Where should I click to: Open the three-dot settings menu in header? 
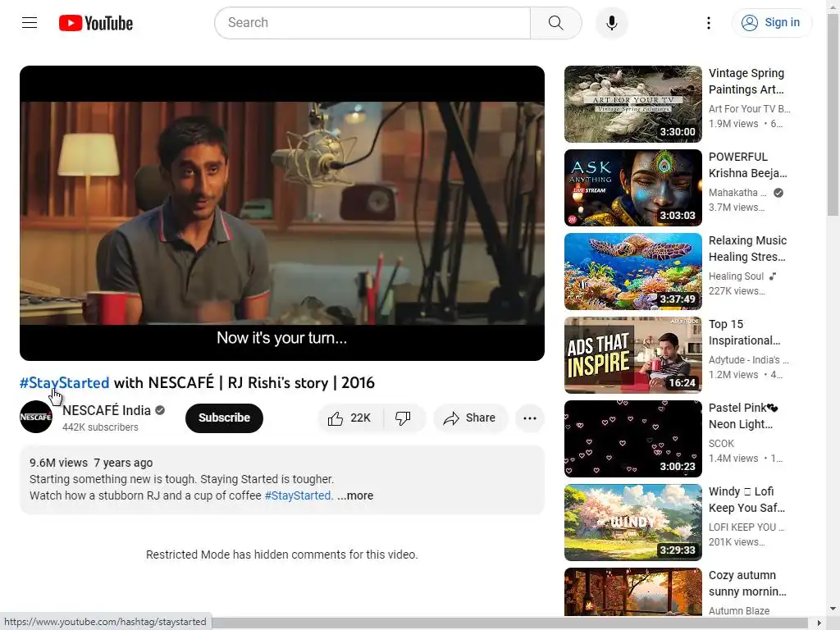point(708,22)
